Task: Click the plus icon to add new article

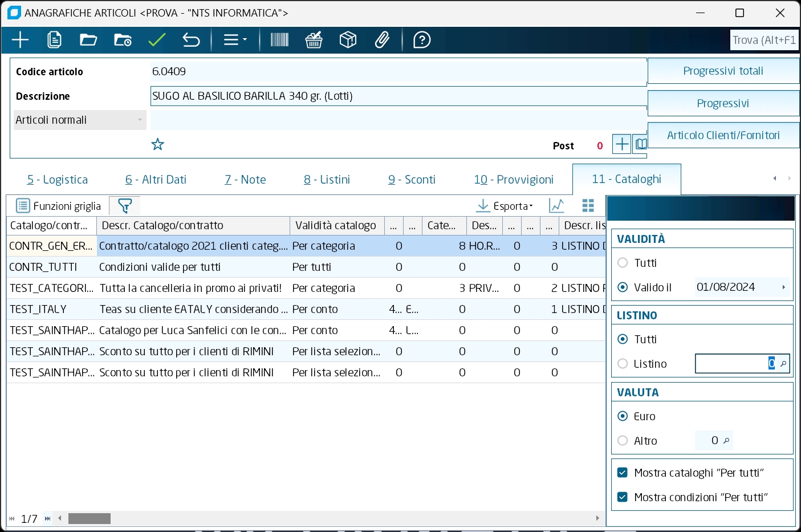Action: click(x=21, y=40)
